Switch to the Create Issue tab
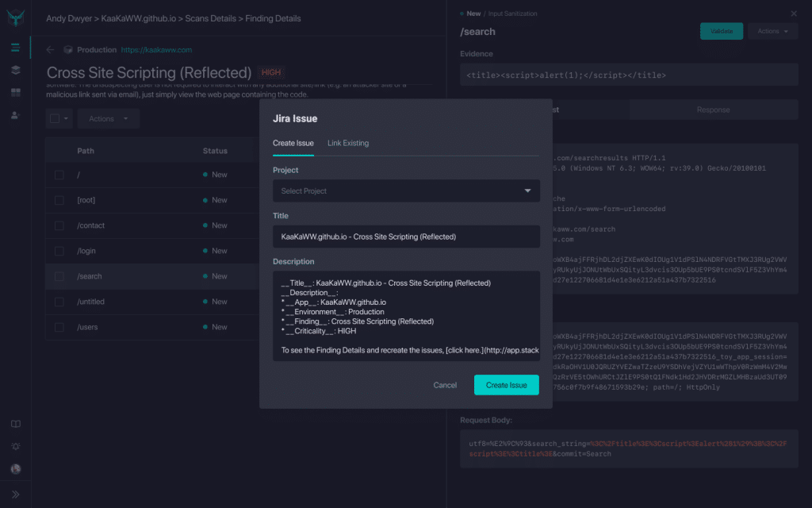The image size is (812, 508). pos(293,143)
